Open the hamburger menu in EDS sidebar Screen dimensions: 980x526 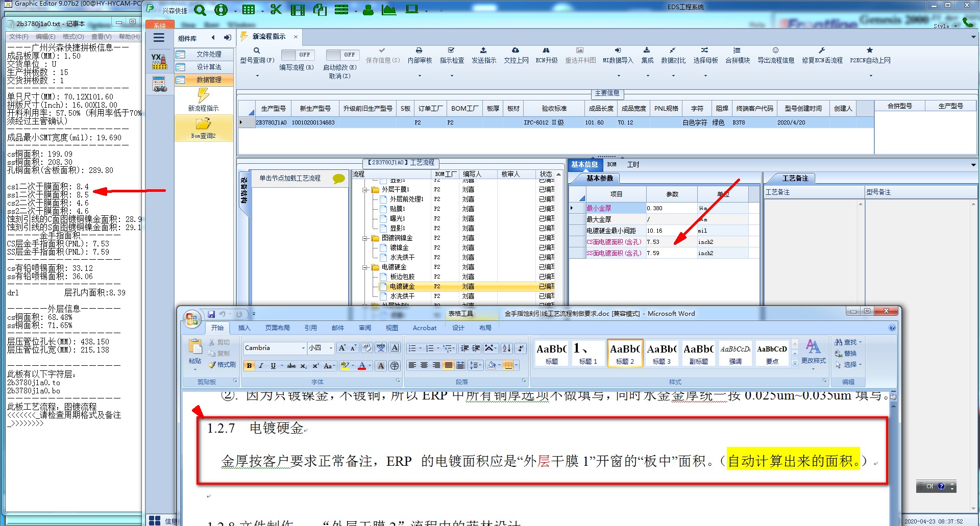coord(159,38)
